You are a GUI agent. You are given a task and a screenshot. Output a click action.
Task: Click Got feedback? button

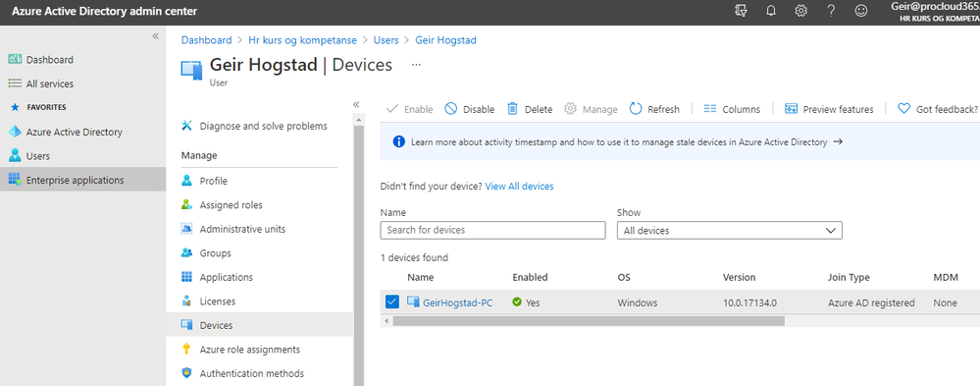(938, 109)
